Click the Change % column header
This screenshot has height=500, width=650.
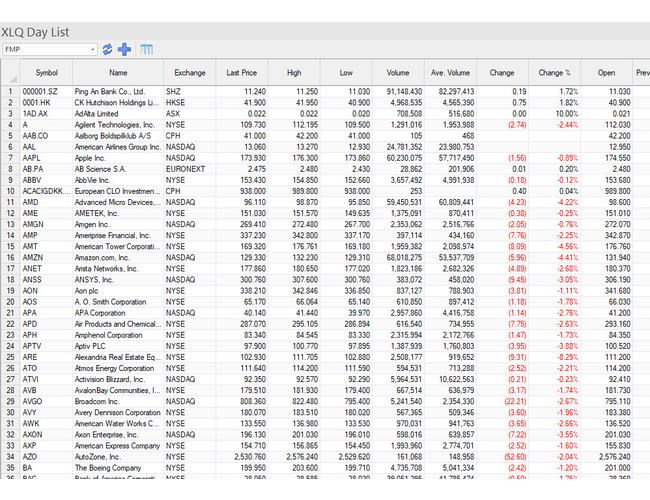[x=554, y=73]
